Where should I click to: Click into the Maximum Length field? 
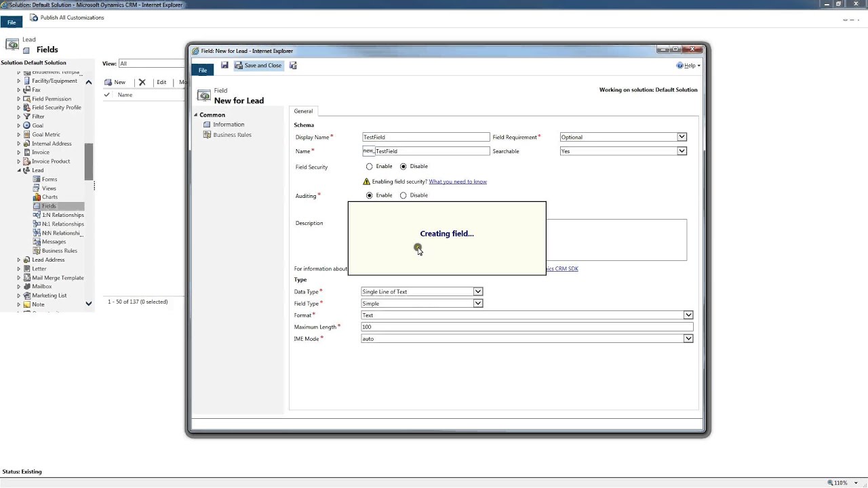click(527, 327)
